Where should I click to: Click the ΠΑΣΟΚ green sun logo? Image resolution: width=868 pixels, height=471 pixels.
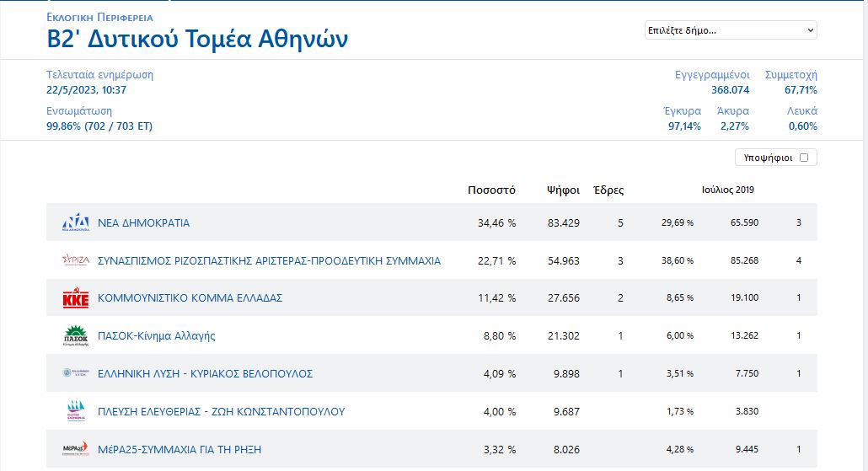(76, 336)
